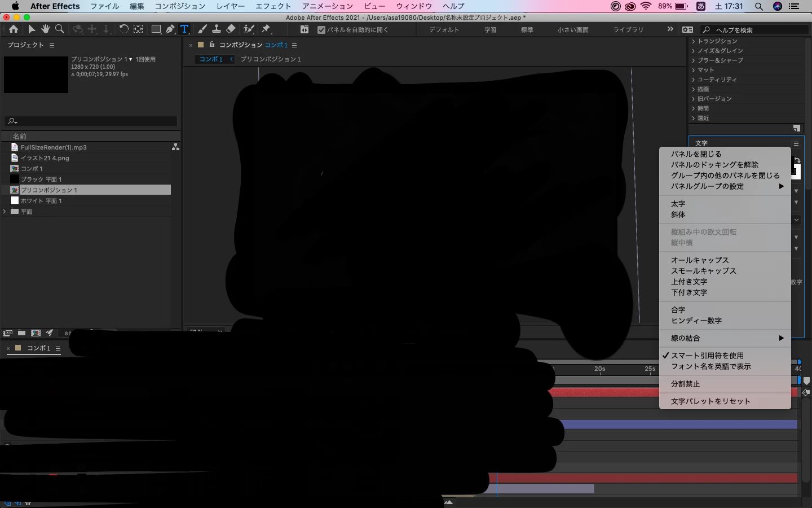Click the ヘルプを検索 search field
The width and height of the screenshot is (812, 508).
click(754, 30)
